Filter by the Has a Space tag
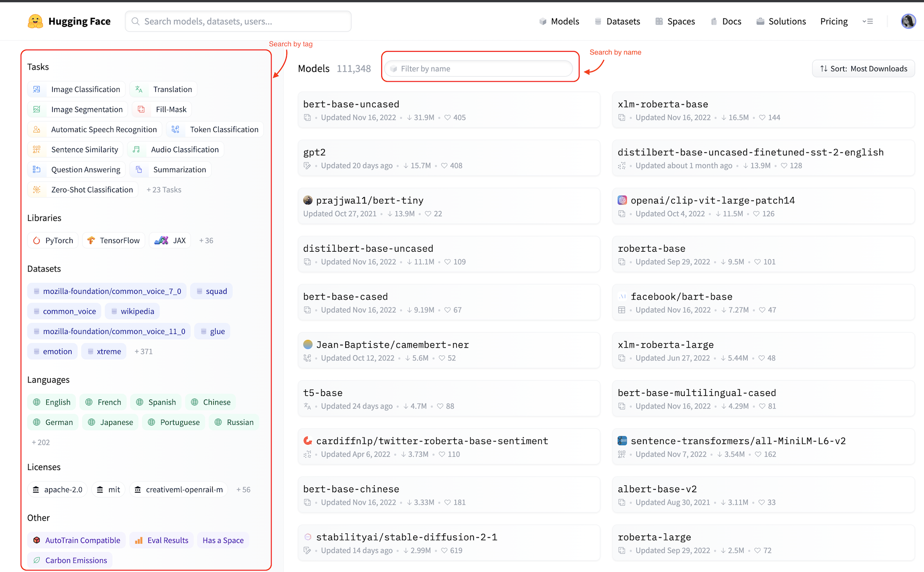 pos(223,540)
